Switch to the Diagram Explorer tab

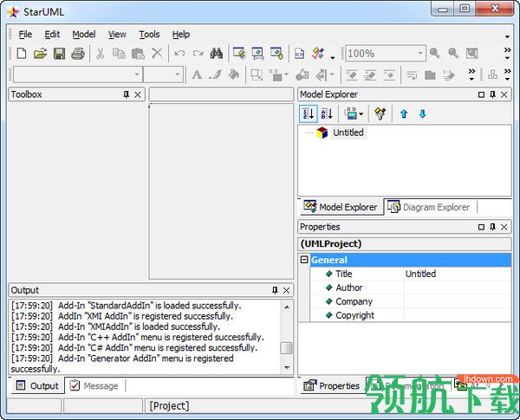(x=430, y=207)
